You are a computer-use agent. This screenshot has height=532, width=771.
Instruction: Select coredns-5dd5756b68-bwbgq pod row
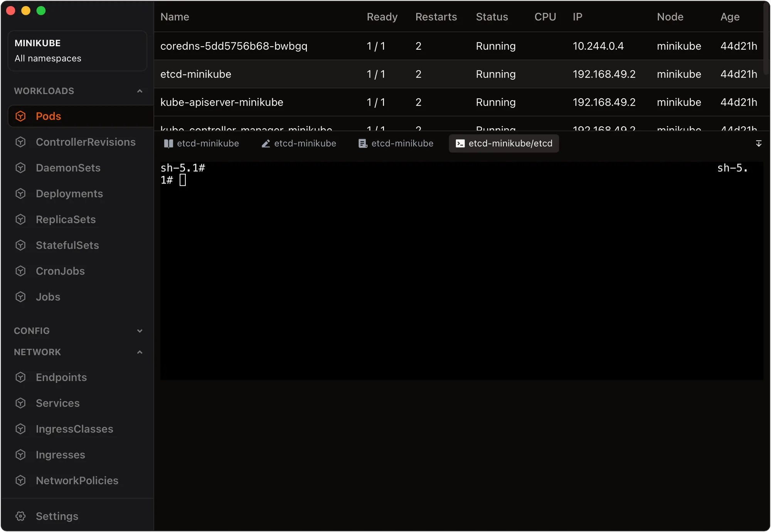click(x=459, y=46)
